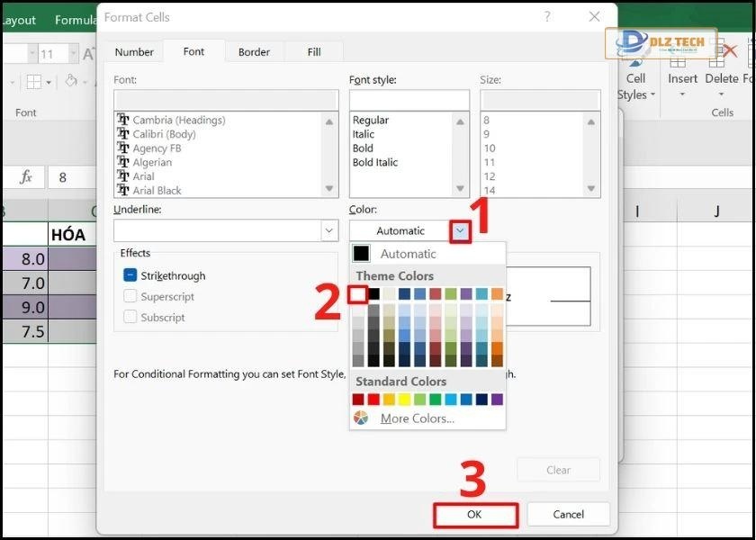The width and height of the screenshot is (756, 540).
Task: Click the borders icon in ribbon
Action: click(33, 82)
